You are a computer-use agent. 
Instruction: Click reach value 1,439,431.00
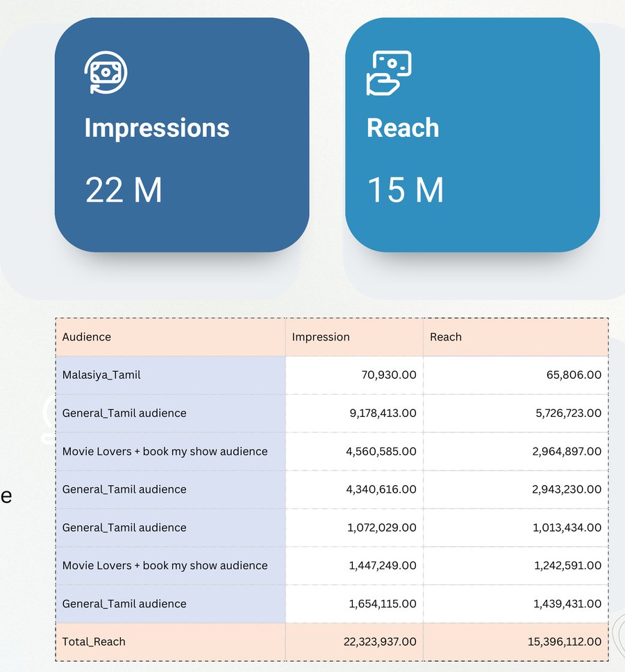coord(567,604)
